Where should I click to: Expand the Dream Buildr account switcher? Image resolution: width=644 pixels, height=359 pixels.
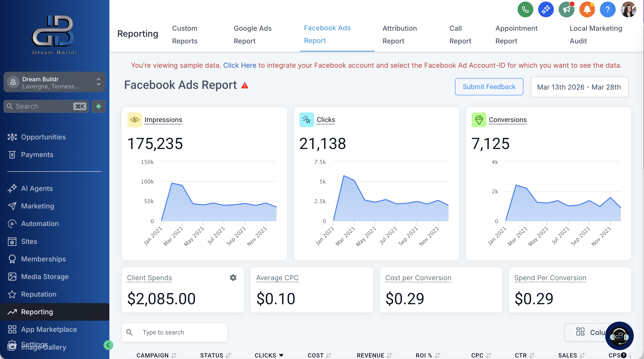(x=54, y=82)
